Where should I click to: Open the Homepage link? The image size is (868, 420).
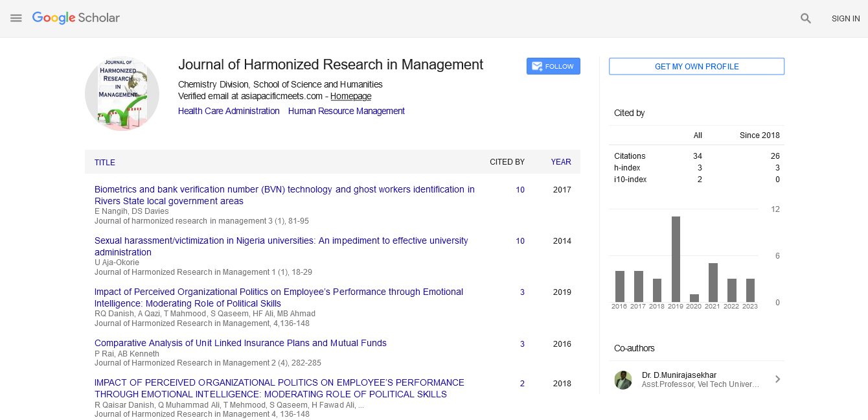tap(350, 96)
